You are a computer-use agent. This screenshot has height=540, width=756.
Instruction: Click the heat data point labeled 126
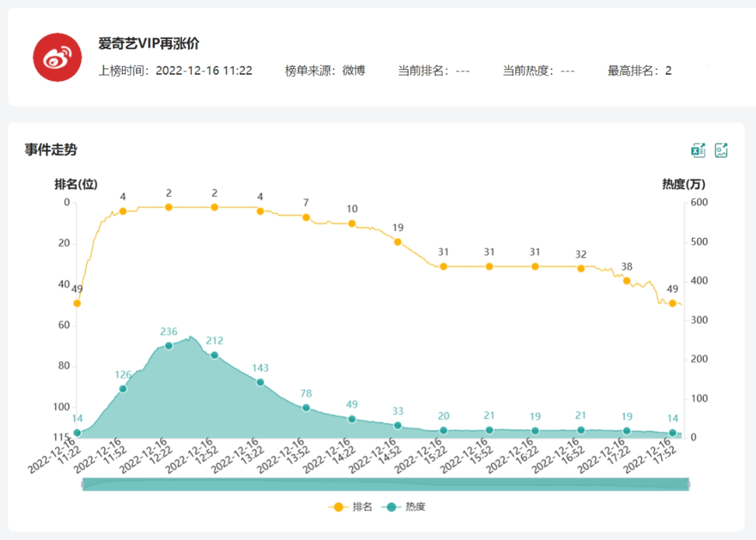tap(123, 388)
